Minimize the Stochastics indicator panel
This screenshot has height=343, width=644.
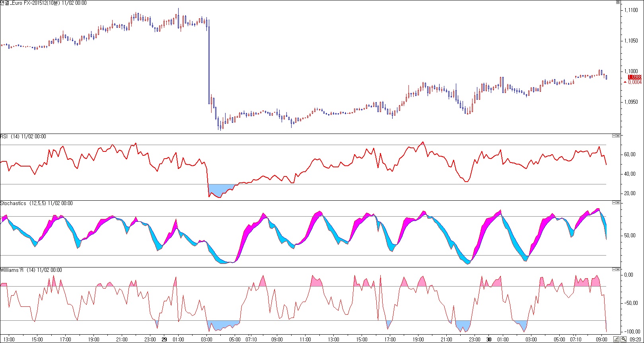click(613, 203)
